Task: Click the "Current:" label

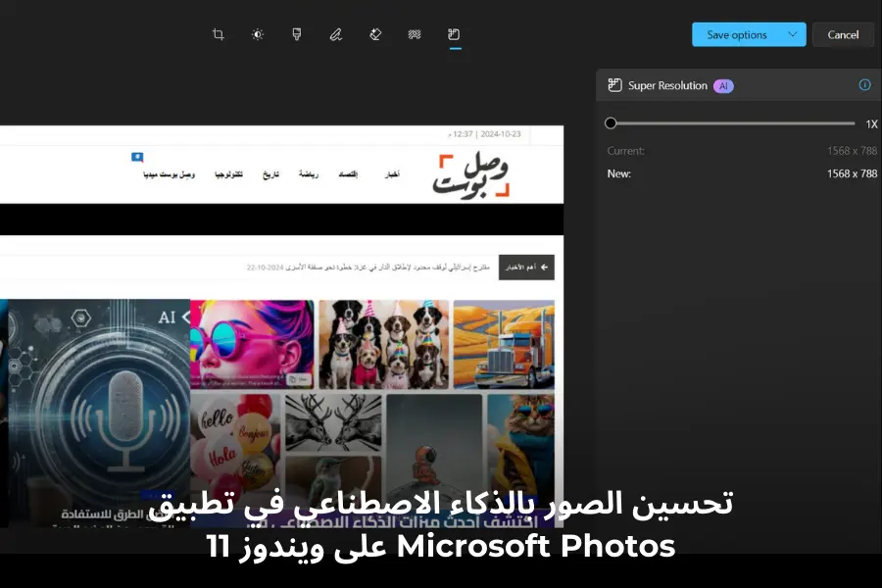Action: pyautogui.click(x=626, y=151)
